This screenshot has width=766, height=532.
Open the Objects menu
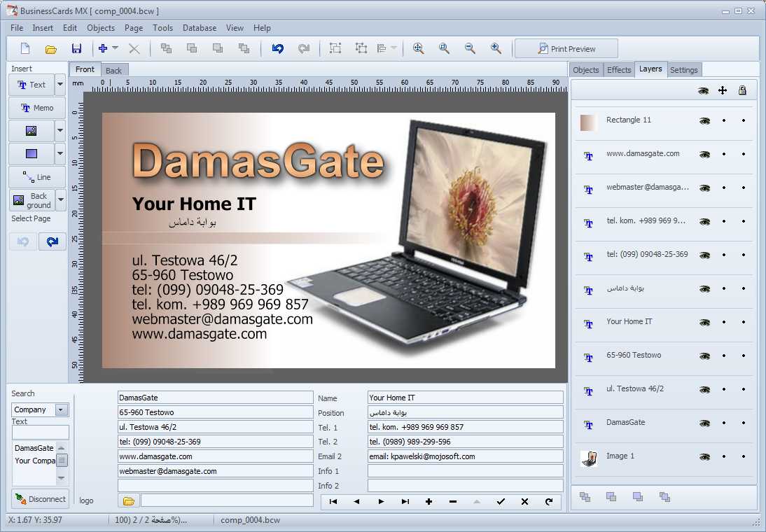coord(101,28)
